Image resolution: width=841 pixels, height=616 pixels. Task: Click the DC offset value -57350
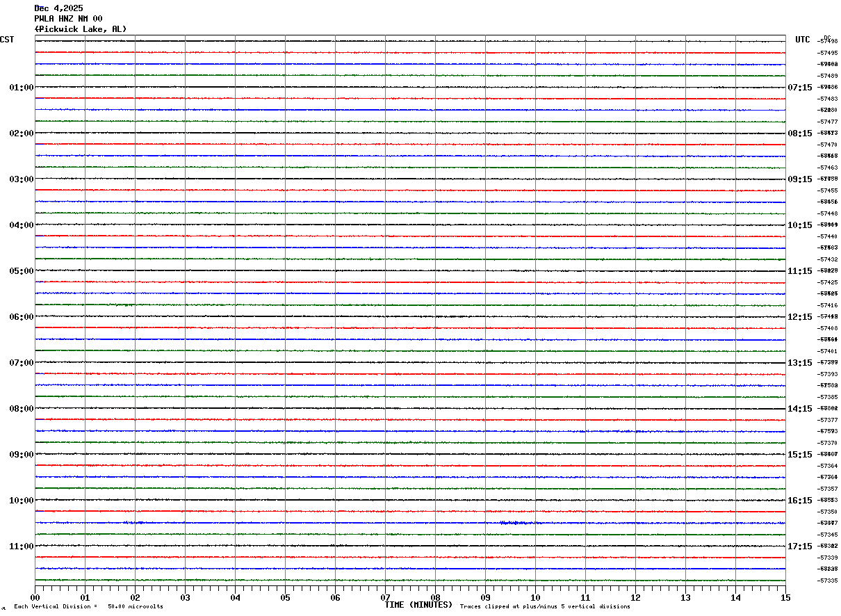(x=828, y=512)
